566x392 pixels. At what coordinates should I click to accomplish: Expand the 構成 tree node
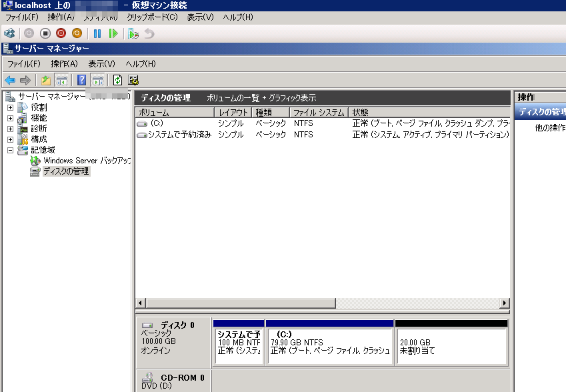[11, 139]
